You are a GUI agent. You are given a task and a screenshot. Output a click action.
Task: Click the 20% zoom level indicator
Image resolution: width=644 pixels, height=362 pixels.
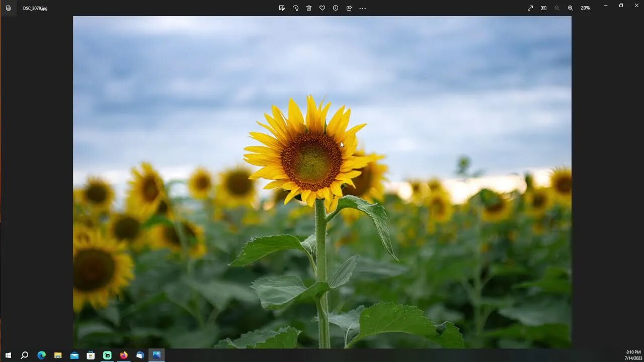585,8
